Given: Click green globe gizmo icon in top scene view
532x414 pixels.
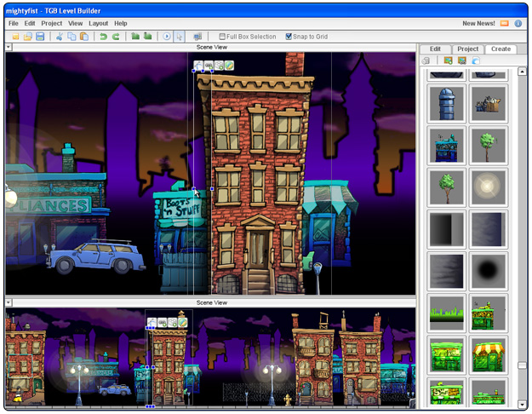Looking at the screenshot, I should (x=229, y=66).
